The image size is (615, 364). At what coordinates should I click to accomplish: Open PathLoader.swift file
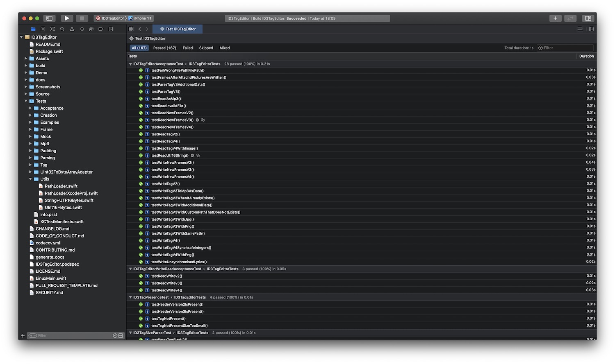(61, 186)
